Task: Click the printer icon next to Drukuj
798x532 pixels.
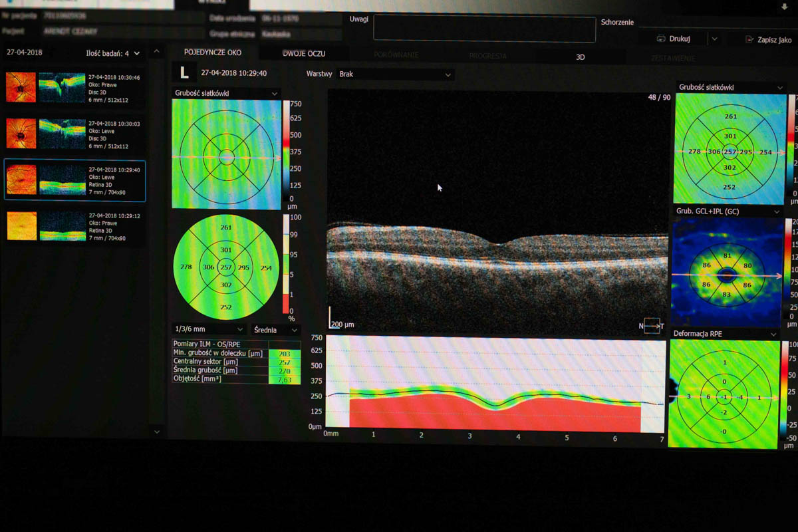Action: pyautogui.click(x=661, y=39)
